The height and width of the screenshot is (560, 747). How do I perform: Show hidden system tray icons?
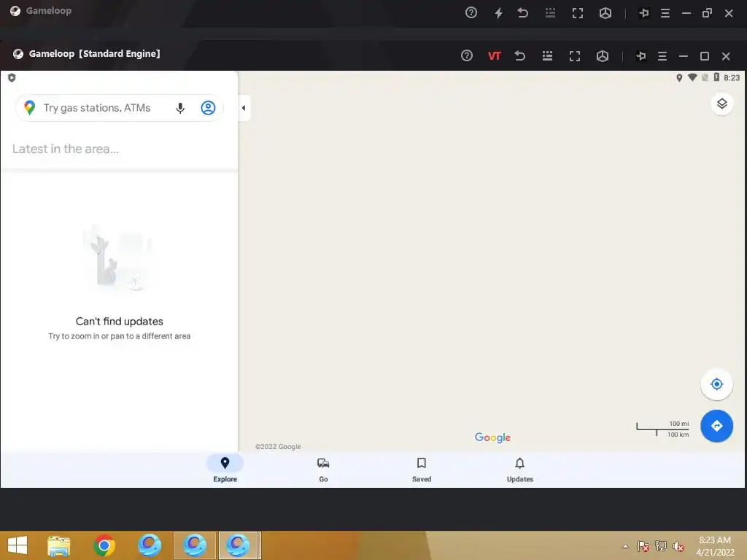625,546
